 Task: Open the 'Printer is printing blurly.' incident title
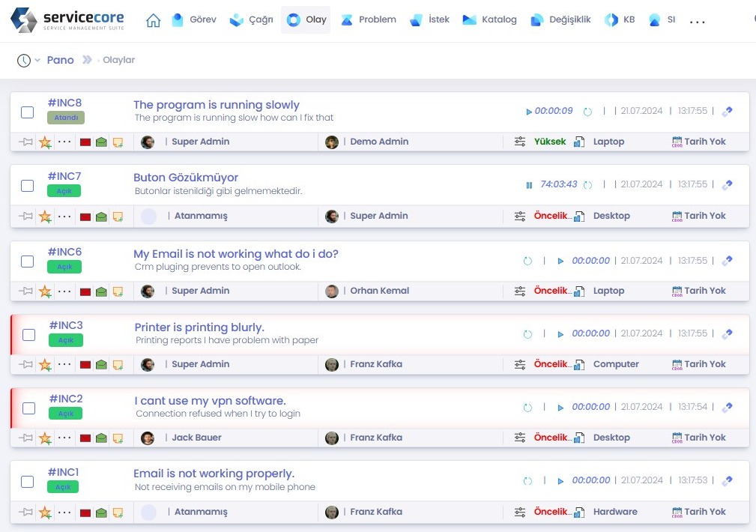coord(199,327)
